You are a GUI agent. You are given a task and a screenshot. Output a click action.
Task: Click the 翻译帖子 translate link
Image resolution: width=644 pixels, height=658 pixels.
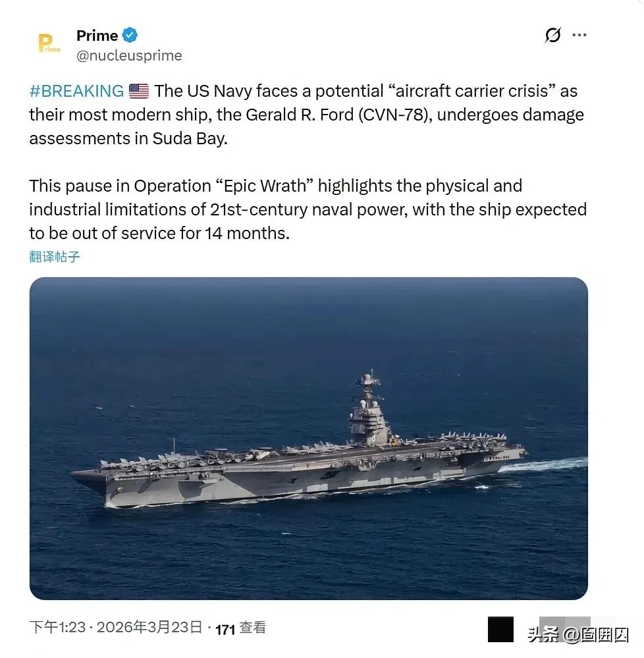coord(54,256)
